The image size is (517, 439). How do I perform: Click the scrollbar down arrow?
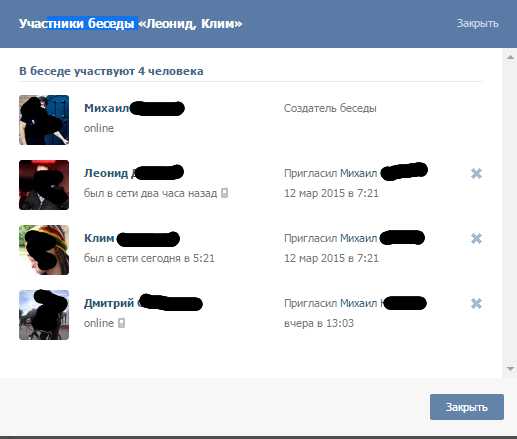[x=510, y=368]
